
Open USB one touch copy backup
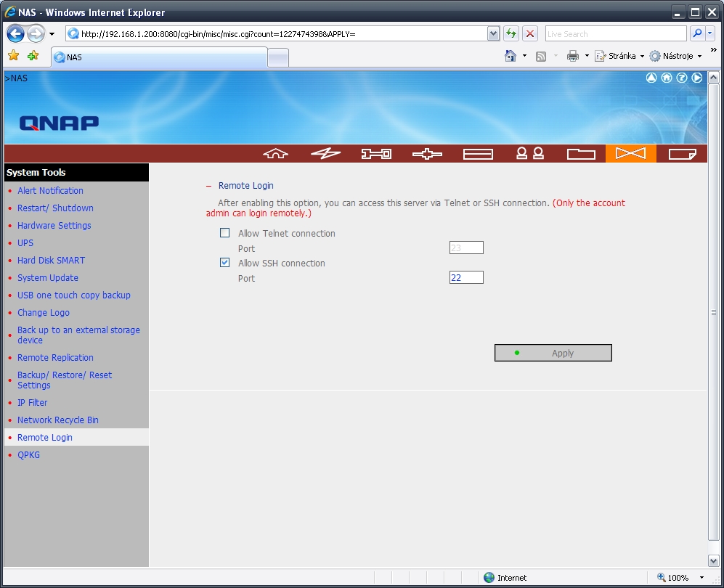74,295
